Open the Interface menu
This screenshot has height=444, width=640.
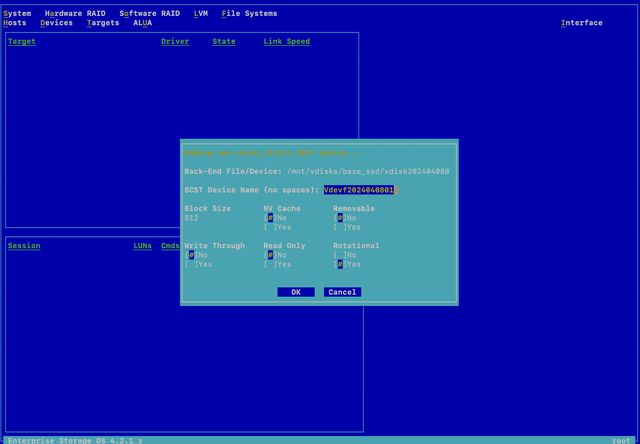581,23
